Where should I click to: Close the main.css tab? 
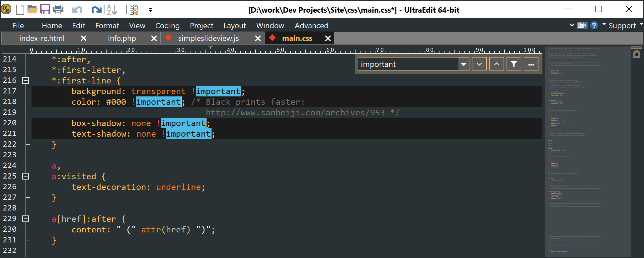click(328, 38)
